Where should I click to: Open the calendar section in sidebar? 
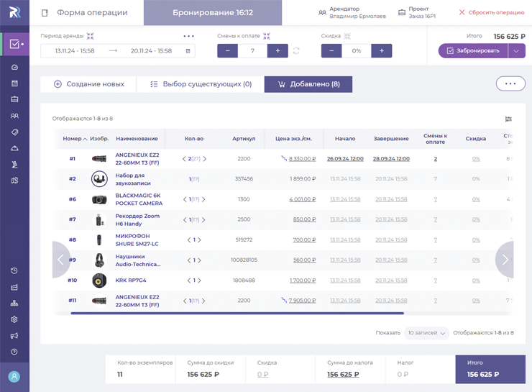pos(14,83)
